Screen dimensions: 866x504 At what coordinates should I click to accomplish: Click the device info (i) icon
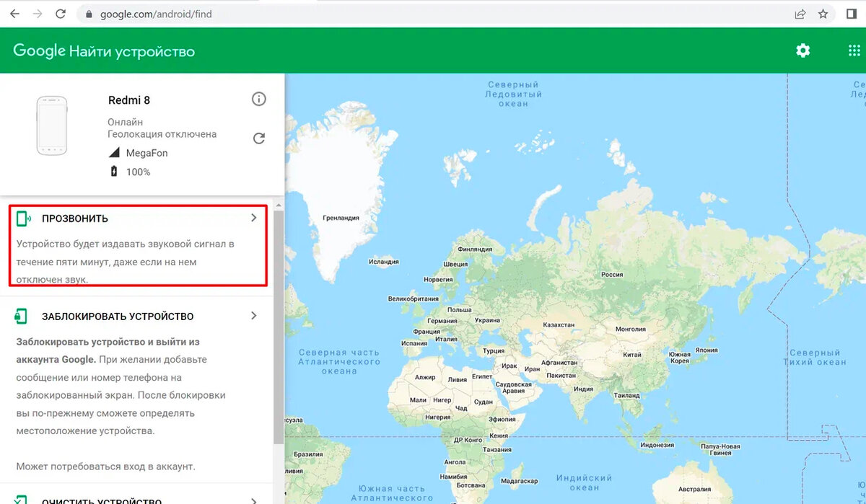[x=259, y=99]
